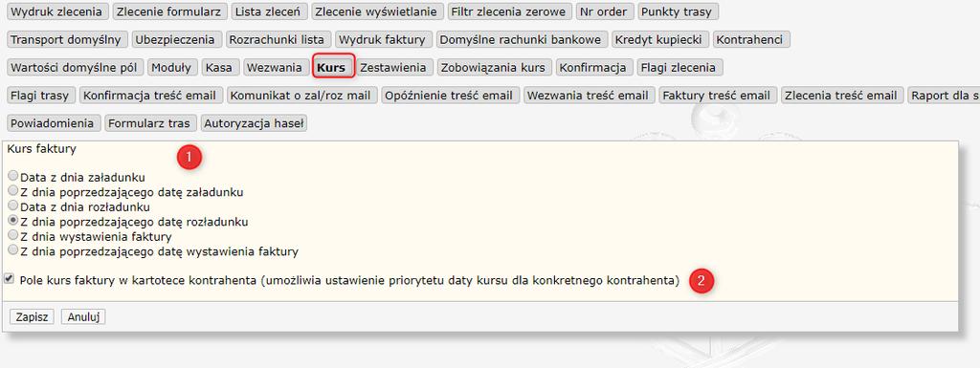Select Z dnia wystawienia faktury option
The width and height of the screenshot is (980, 368).
tap(13, 235)
